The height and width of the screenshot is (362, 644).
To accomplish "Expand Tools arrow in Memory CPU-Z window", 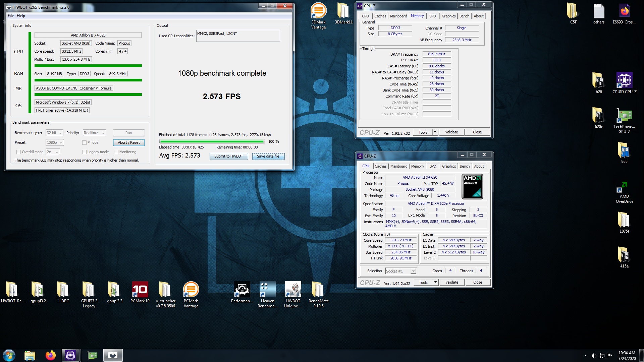I will [x=435, y=132].
